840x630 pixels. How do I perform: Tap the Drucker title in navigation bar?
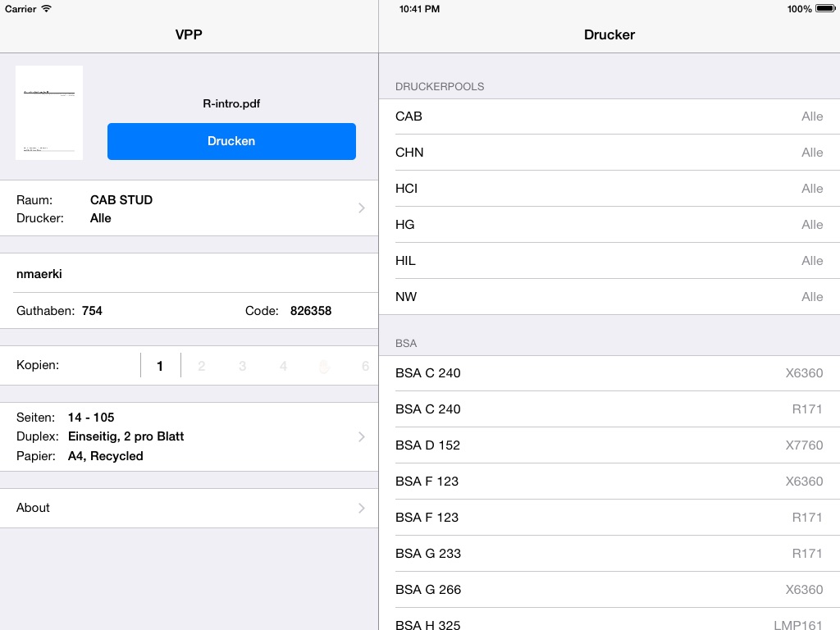[609, 34]
